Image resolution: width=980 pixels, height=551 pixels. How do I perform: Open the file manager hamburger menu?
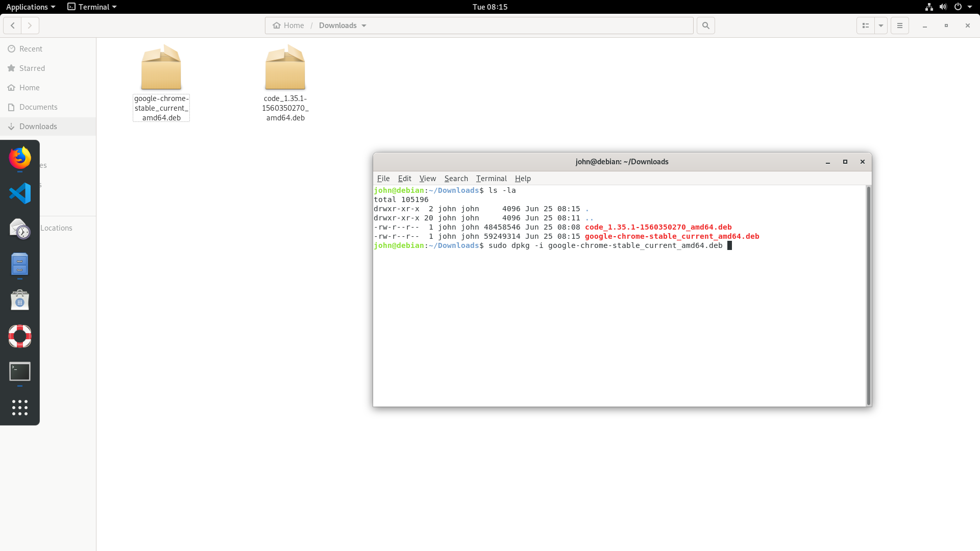[x=900, y=26]
